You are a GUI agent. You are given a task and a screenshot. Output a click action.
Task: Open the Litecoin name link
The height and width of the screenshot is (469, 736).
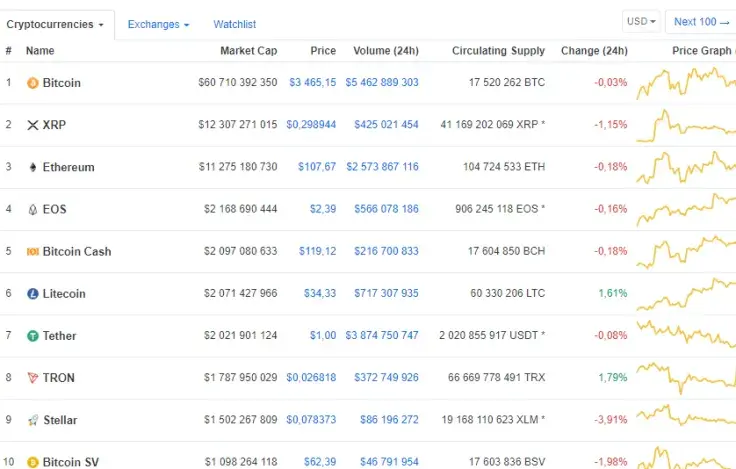pos(64,294)
